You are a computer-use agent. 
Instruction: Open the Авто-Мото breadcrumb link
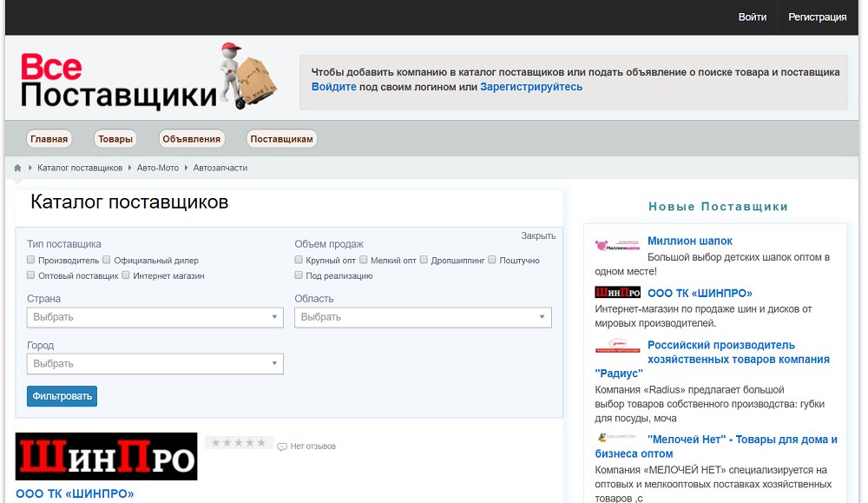point(158,168)
